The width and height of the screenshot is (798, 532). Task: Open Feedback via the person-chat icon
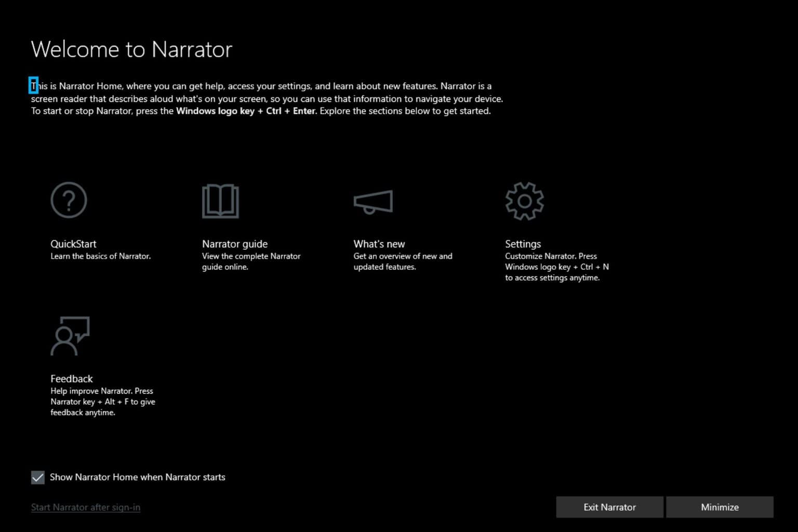pos(70,336)
